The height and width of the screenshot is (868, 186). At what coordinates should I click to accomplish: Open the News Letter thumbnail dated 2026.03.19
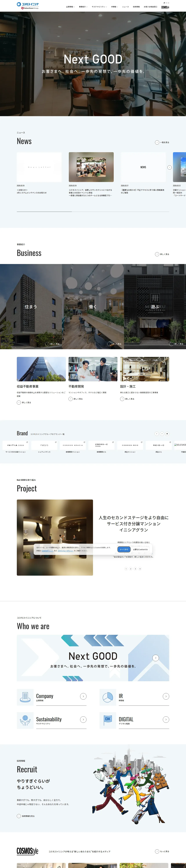[x=39, y=167]
